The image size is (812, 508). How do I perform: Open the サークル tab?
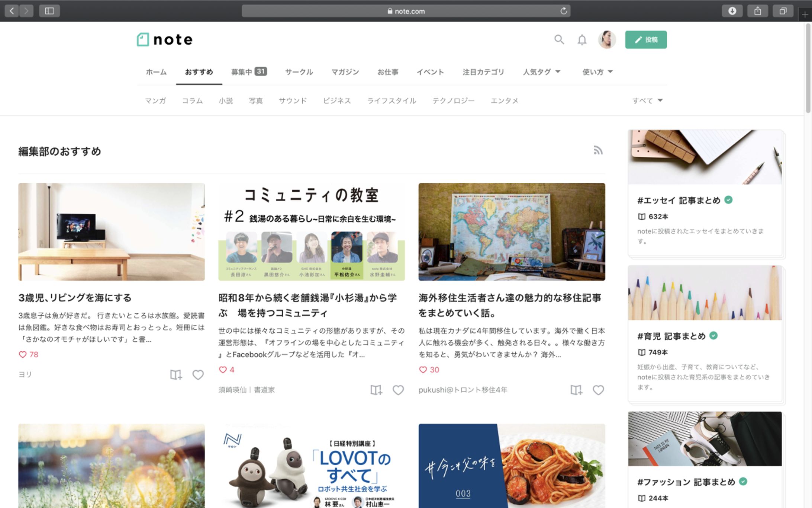tap(299, 72)
